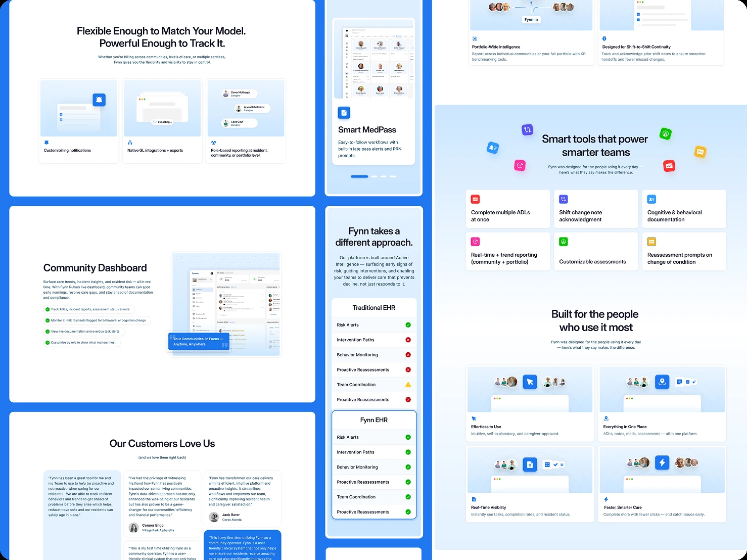Viewport: 747px width, 560px height.
Task: Click Traditional EHR Risk Alerts green check
Action: 408,325
